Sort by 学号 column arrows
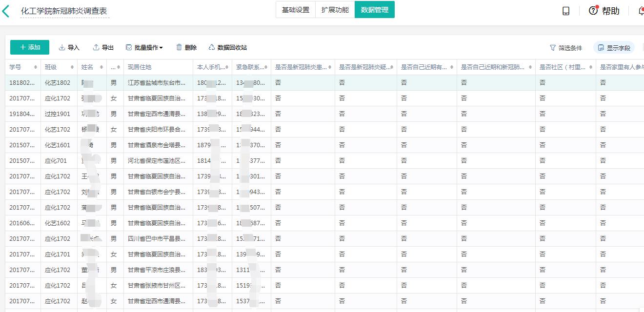 (x=36, y=67)
